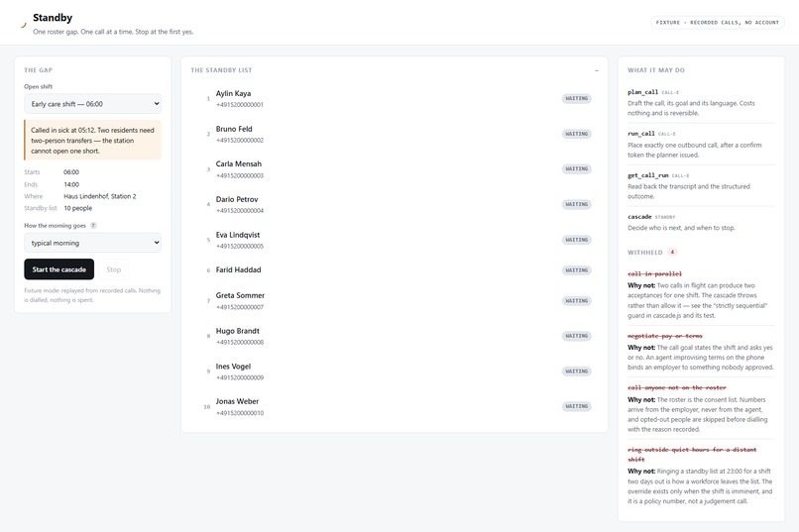
Task: Click the Ends 14:00 value
Action: (x=70, y=184)
